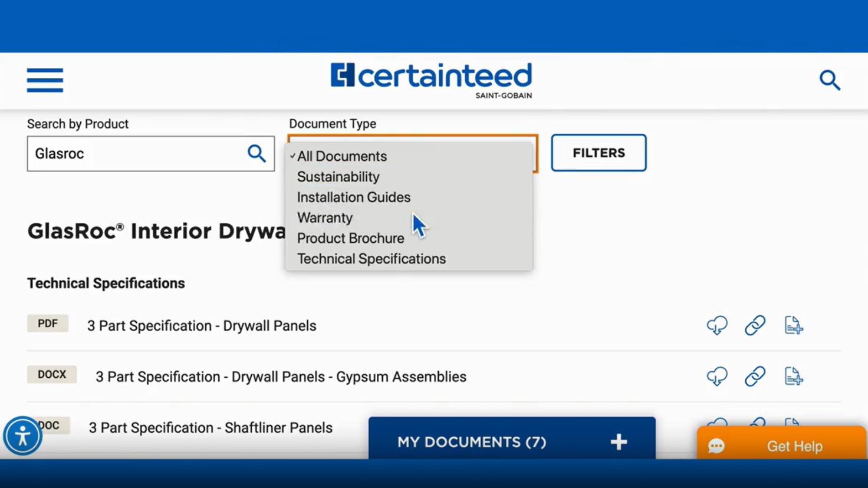Select the Warranty option

point(325,218)
